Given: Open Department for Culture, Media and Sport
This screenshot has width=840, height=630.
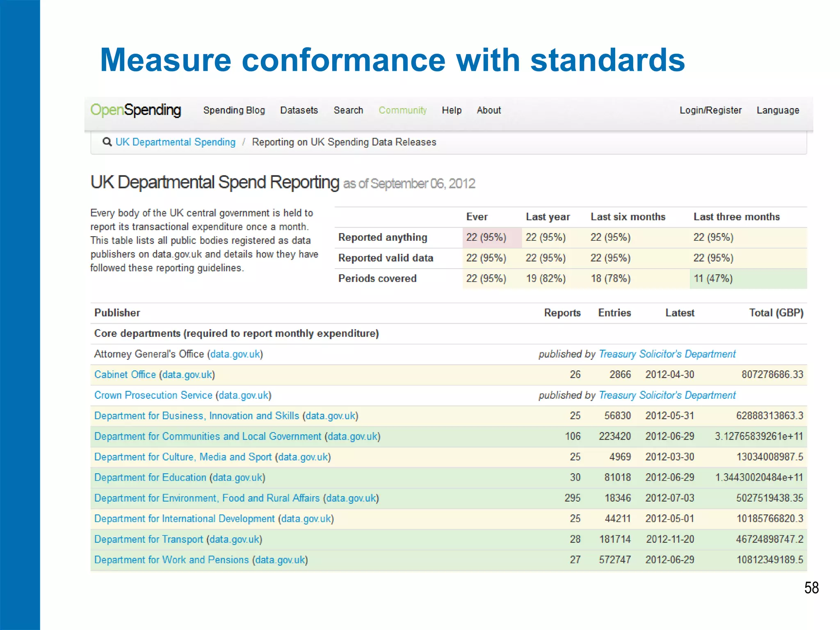Looking at the screenshot, I should 183,457.
